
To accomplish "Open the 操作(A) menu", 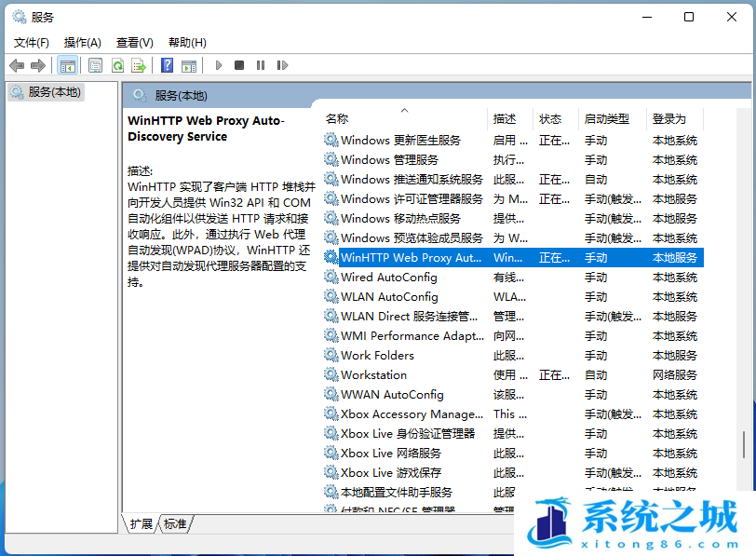I will 82,42.
